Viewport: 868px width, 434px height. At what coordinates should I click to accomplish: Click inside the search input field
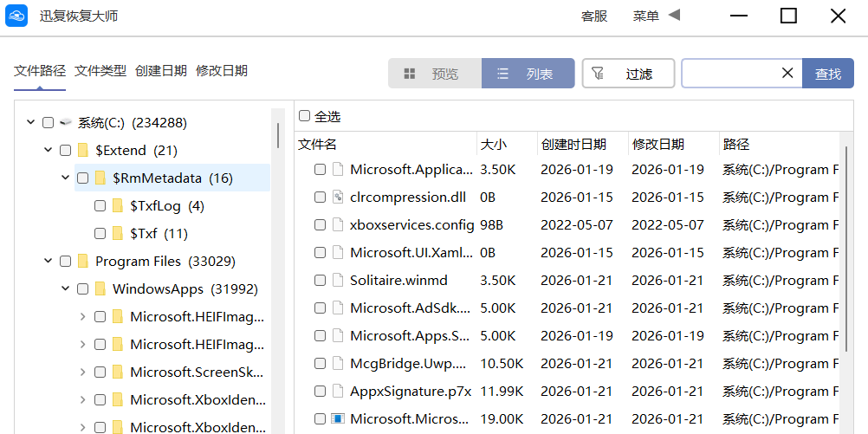729,74
